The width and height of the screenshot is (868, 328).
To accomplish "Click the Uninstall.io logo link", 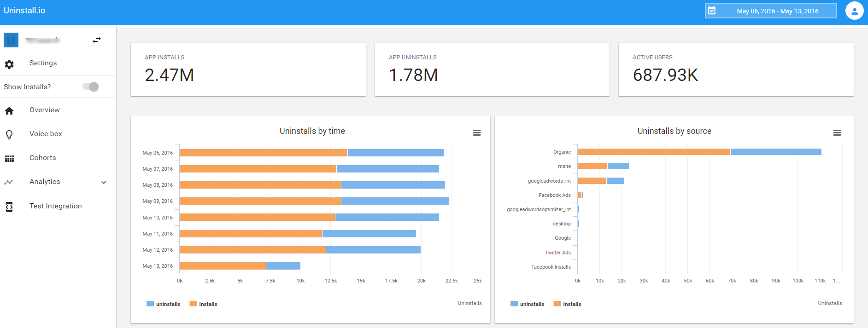I will [24, 11].
